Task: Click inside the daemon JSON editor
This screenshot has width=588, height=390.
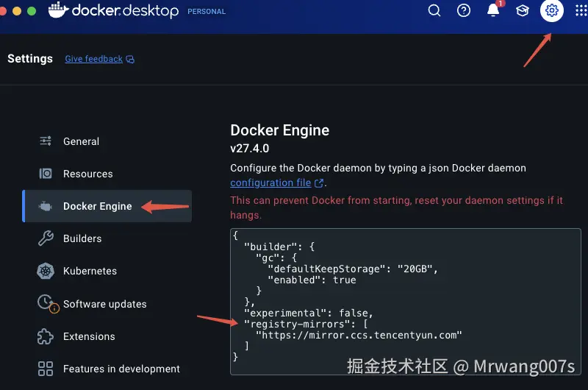Action: point(406,302)
